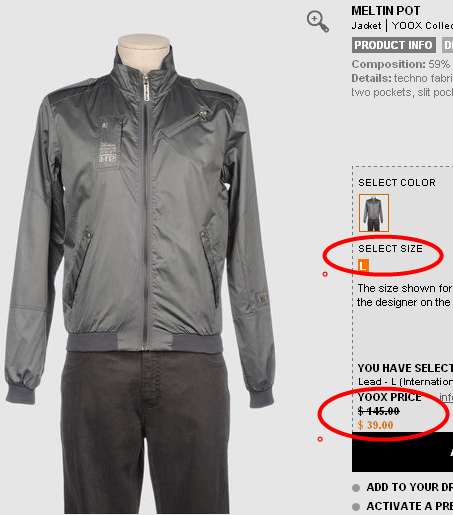
Task: Click the main gray jacket product image
Action: (x=140, y=273)
